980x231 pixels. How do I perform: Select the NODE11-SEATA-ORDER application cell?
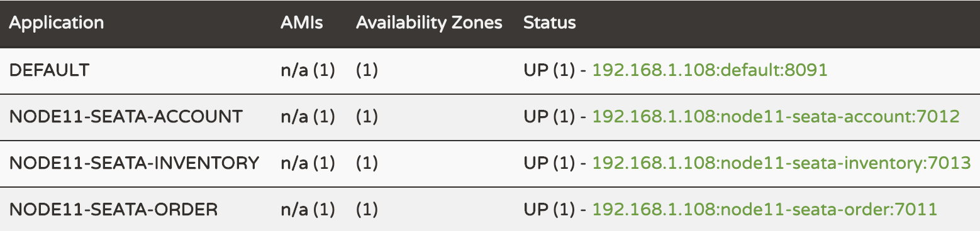pos(113,209)
